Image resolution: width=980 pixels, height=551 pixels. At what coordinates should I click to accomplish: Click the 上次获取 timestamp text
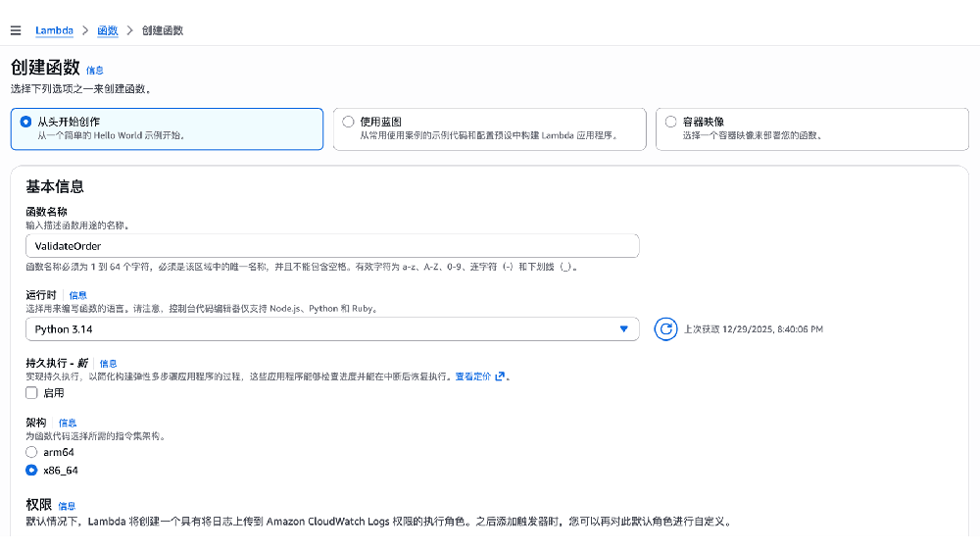tap(753, 329)
